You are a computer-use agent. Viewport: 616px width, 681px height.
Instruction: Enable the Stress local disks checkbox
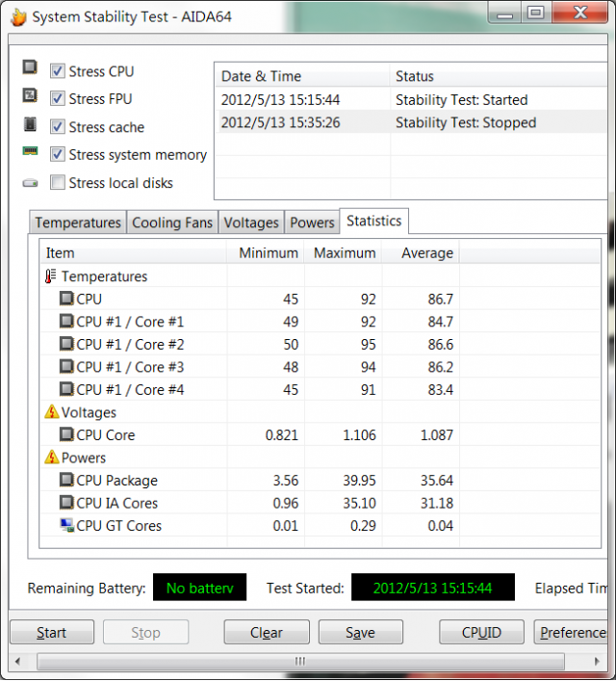(x=58, y=182)
